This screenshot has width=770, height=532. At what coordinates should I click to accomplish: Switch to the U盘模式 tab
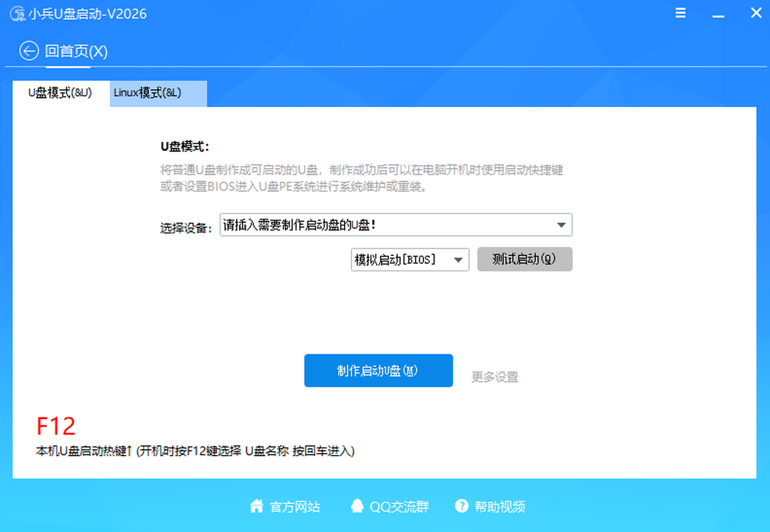tap(60, 93)
